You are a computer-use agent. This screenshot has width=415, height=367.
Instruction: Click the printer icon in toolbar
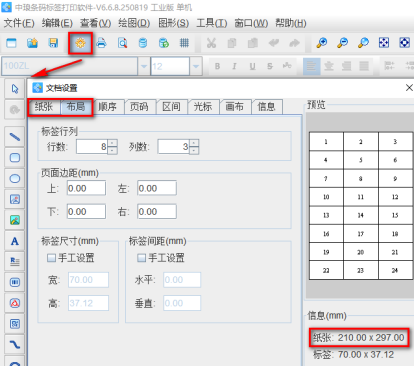tap(101, 43)
